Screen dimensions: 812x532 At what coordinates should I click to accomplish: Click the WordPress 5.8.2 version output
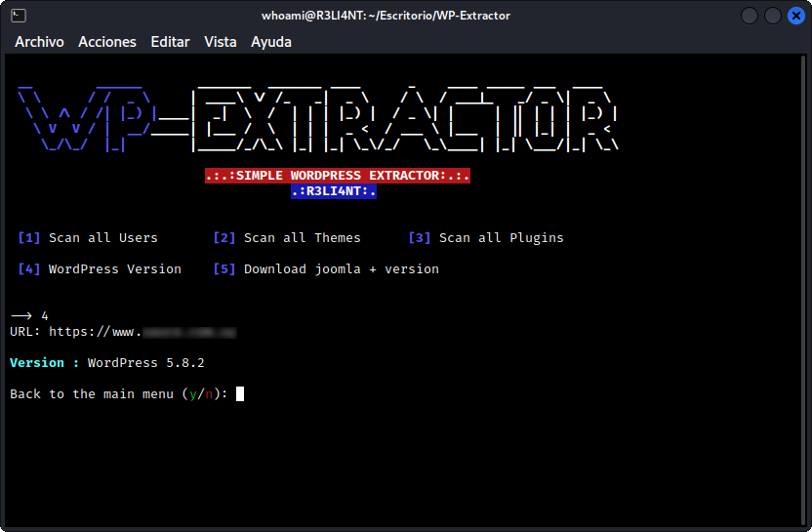[146, 362]
